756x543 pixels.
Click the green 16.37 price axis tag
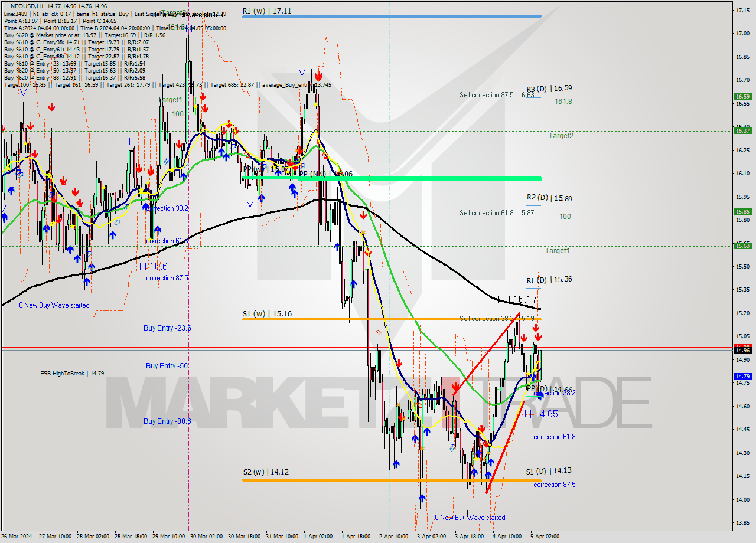[x=742, y=130]
